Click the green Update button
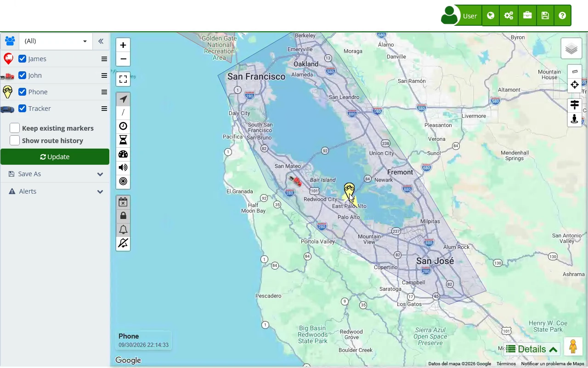Image resolution: width=588 pixels, height=368 pixels. (55, 157)
